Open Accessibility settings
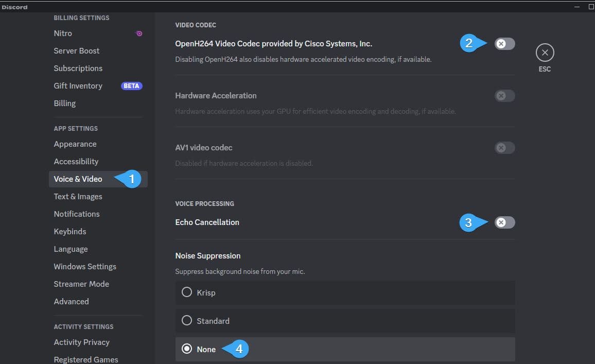The image size is (595, 364). point(76,162)
